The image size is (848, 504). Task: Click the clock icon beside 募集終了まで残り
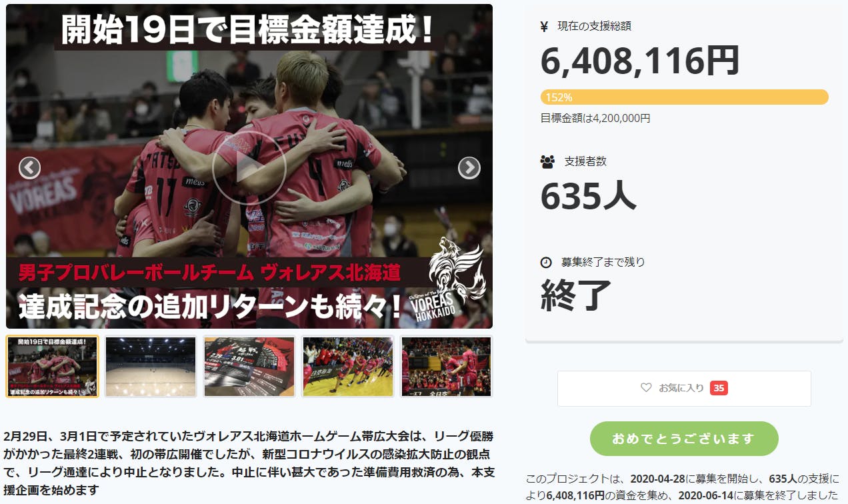tap(546, 262)
